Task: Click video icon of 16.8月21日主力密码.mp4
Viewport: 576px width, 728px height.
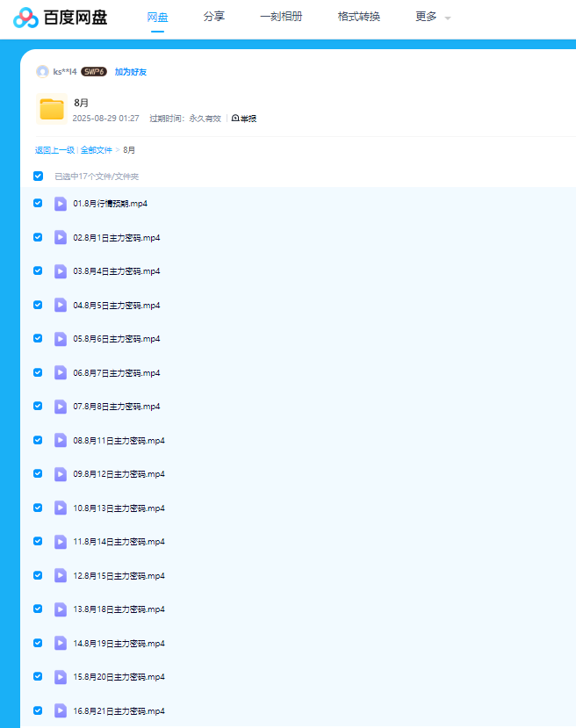Action: click(x=61, y=710)
